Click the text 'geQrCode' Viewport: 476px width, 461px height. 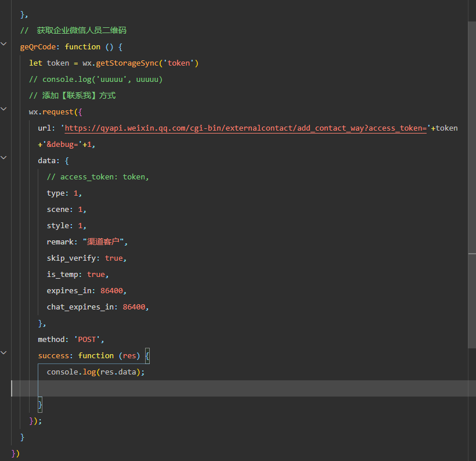(x=38, y=47)
